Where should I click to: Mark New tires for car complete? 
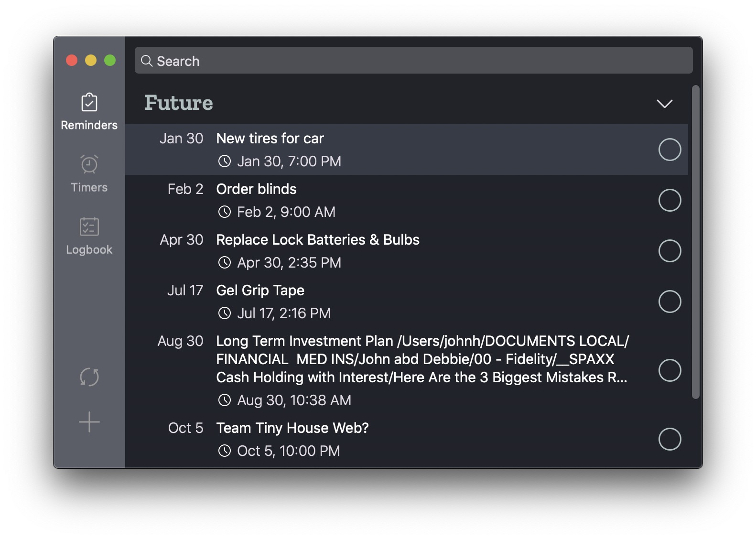tap(670, 150)
